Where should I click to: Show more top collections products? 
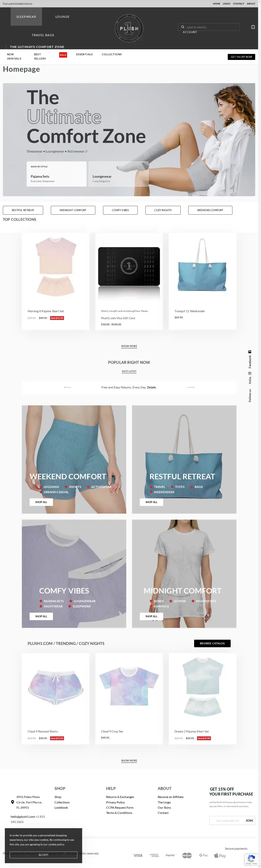click(129, 346)
